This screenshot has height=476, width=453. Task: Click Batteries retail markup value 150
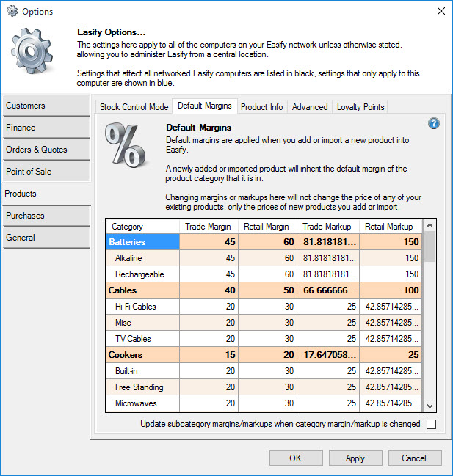pos(391,242)
